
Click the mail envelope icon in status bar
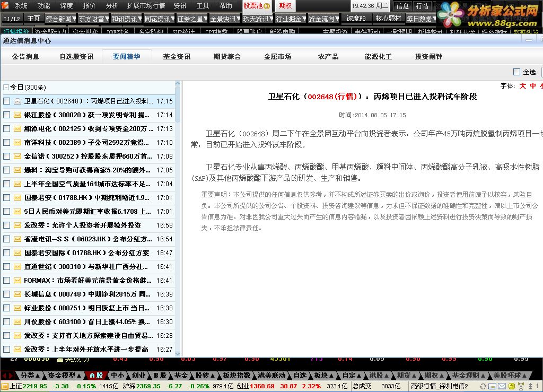502,386
